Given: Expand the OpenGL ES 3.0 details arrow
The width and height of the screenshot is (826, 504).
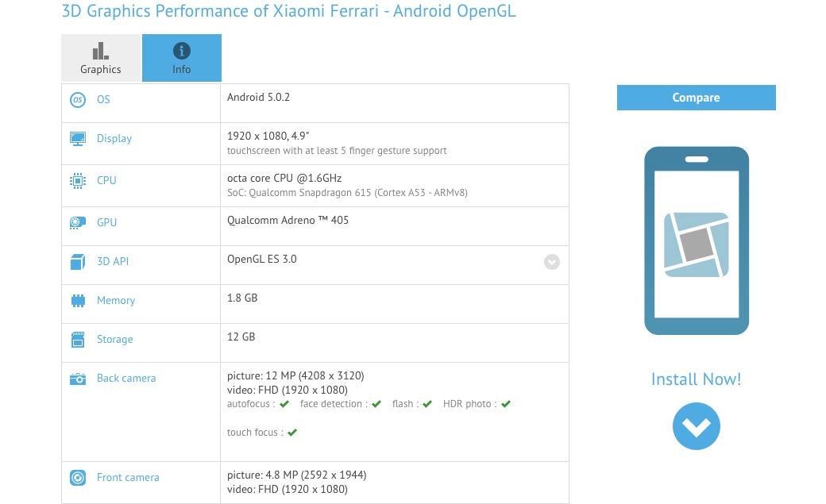Looking at the screenshot, I should [x=552, y=262].
